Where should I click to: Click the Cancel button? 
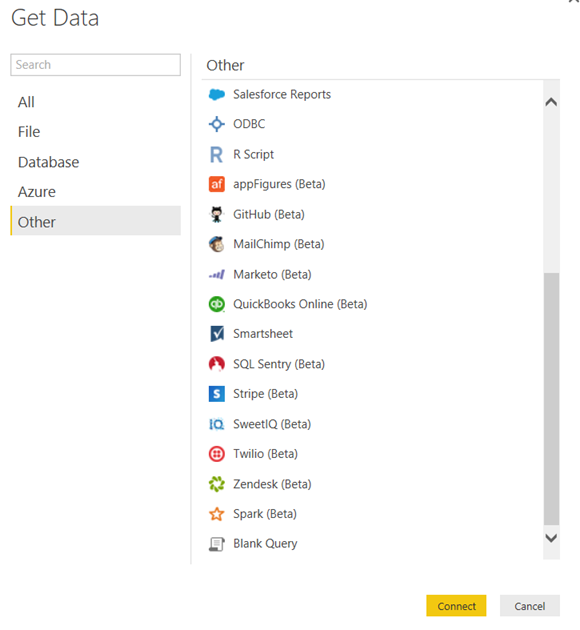(530, 605)
